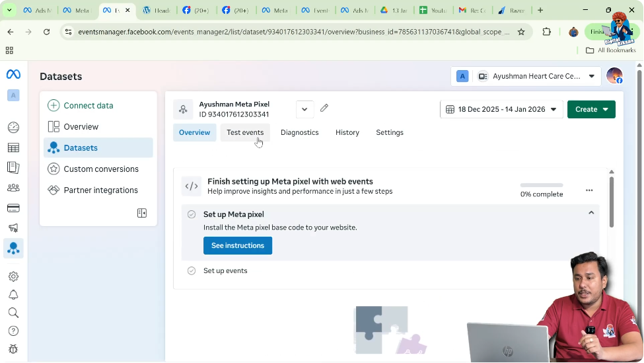Collapse the navigation panel icon
This screenshot has width=644, height=363.
click(142, 213)
